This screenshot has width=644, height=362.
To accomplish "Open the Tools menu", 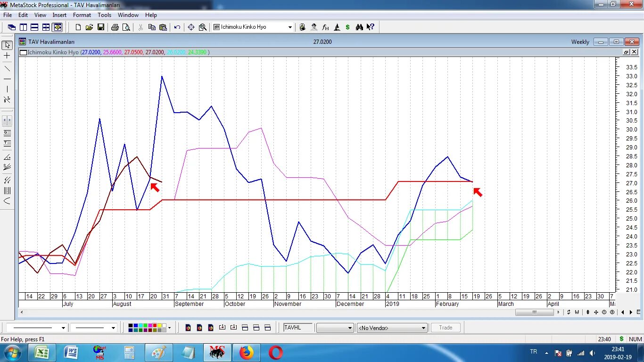I will [104, 15].
